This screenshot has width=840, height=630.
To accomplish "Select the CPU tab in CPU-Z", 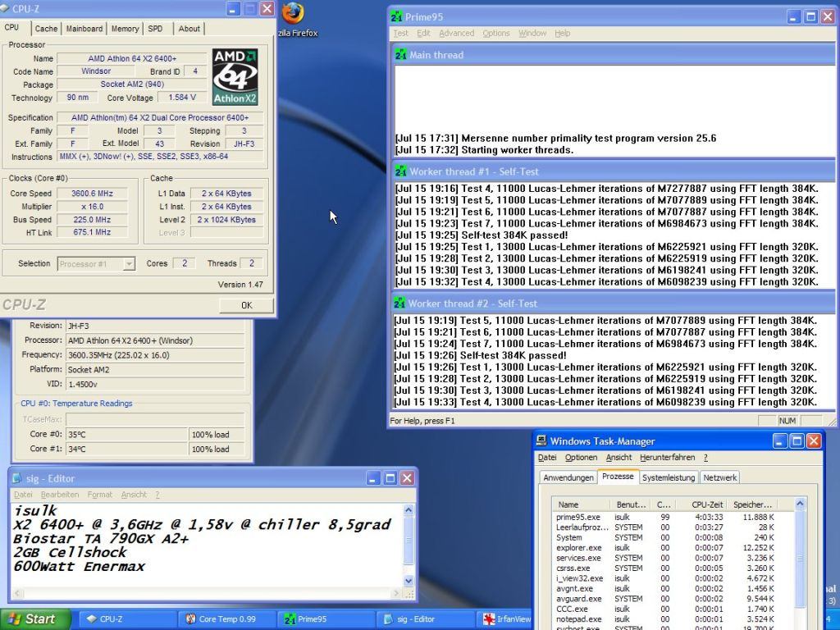I will click(x=11, y=27).
